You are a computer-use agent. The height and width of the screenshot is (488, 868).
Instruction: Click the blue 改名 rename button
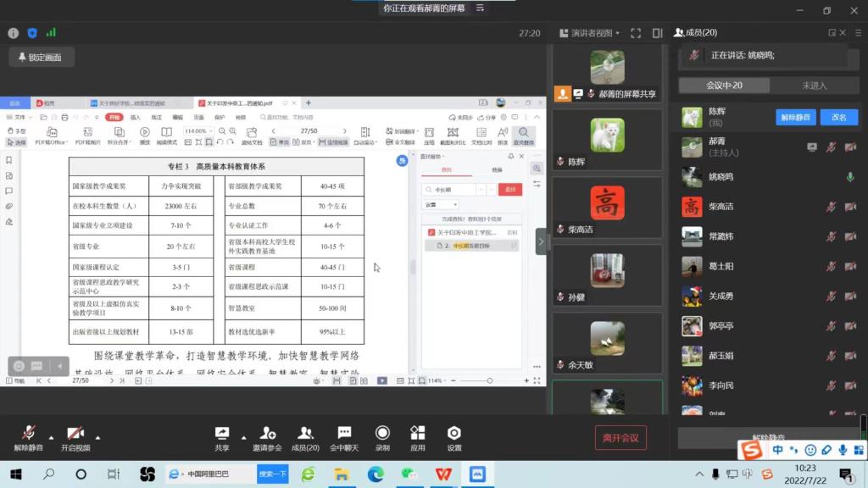coord(838,118)
